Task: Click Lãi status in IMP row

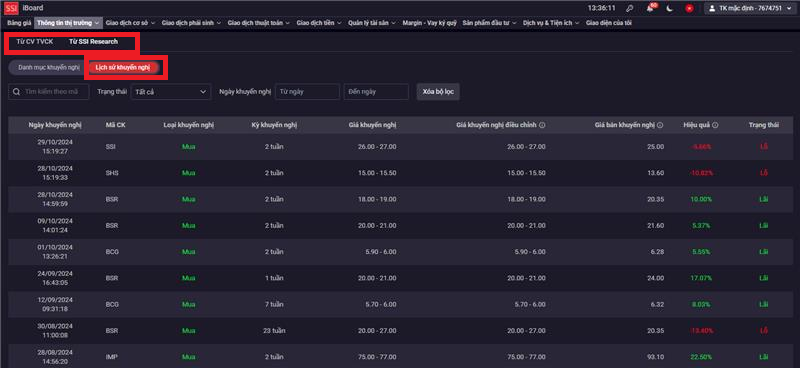Action: (x=764, y=357)
